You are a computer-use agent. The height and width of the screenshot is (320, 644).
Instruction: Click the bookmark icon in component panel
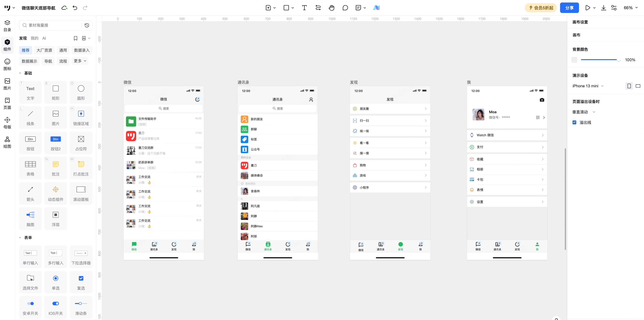pyautogui.click(x=75, y=38)
